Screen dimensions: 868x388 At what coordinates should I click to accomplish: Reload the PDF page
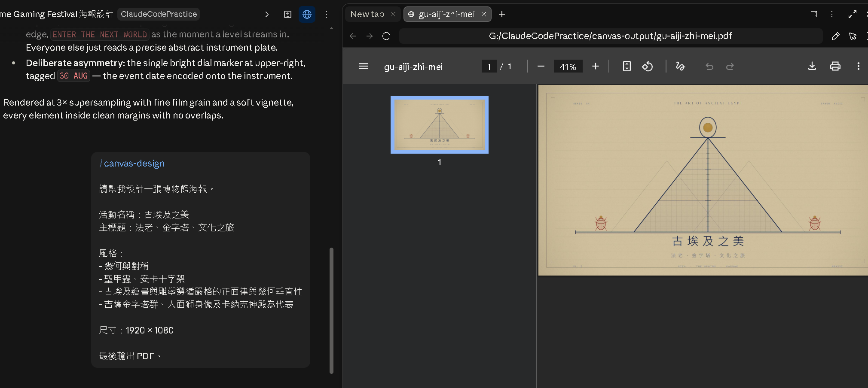(x=386, y=36)
